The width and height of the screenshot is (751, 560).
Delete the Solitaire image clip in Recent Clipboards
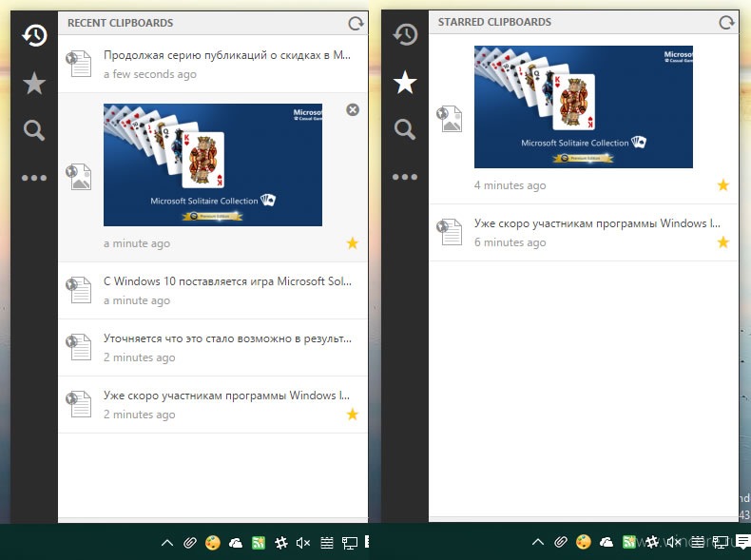click(x=353, y=109)
